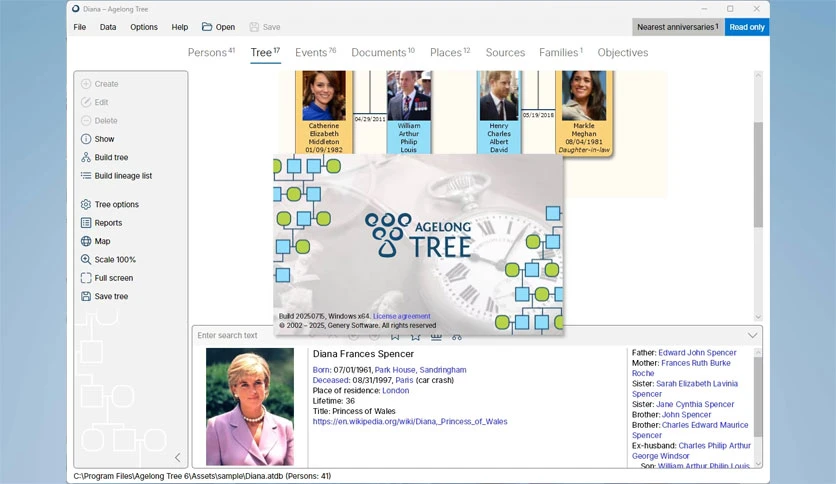Open brother John Spencer link
The width and height of the screenshot is (836, 484).
[x=686, y=415]
